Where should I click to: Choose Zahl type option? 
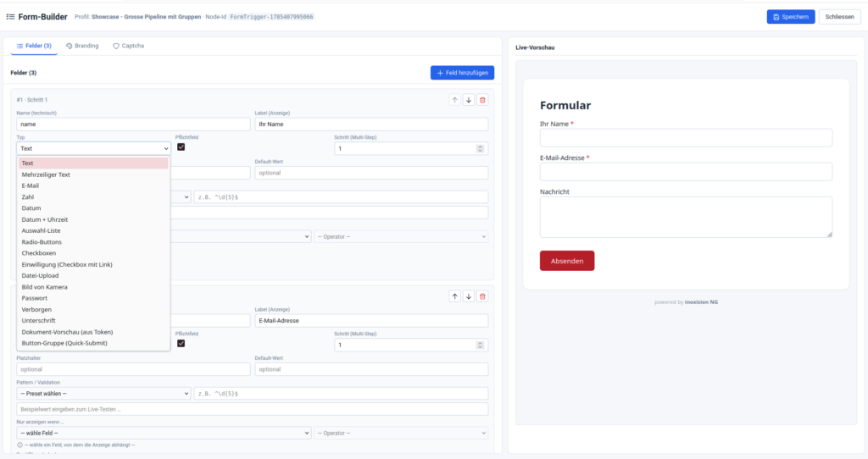93,196
